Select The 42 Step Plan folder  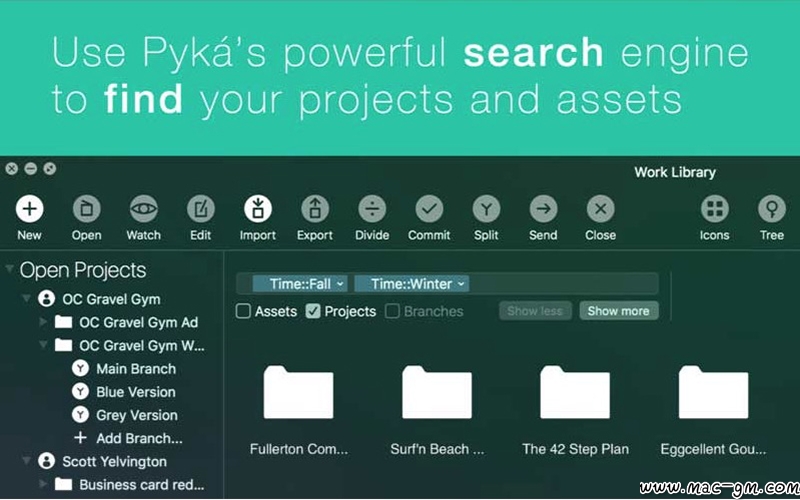575,392
